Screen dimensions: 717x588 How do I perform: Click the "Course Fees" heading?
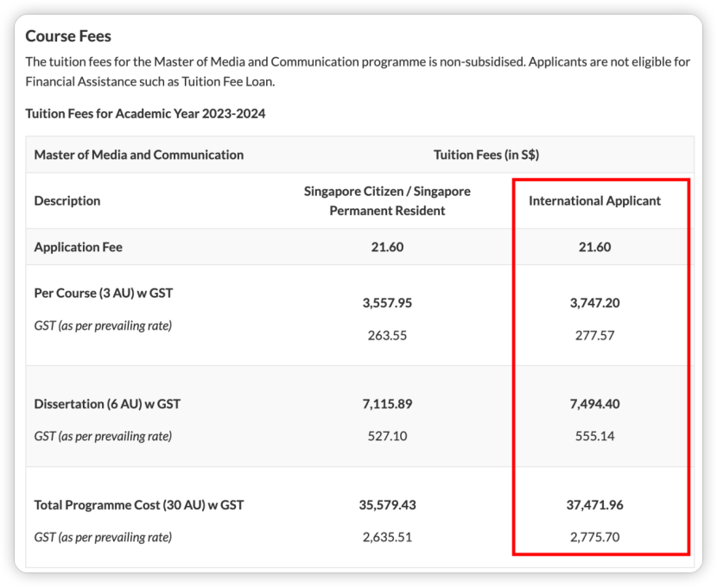(x=68, y=36)
